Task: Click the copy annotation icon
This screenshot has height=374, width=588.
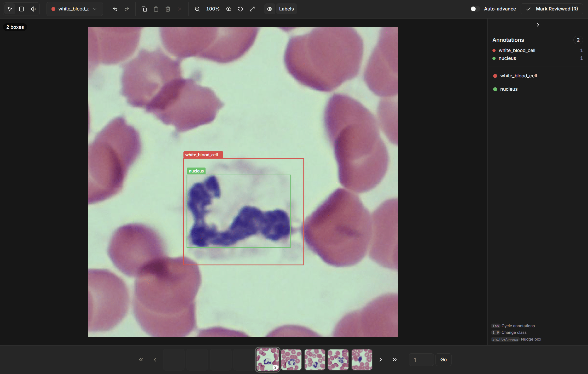Action: point(144,9)
